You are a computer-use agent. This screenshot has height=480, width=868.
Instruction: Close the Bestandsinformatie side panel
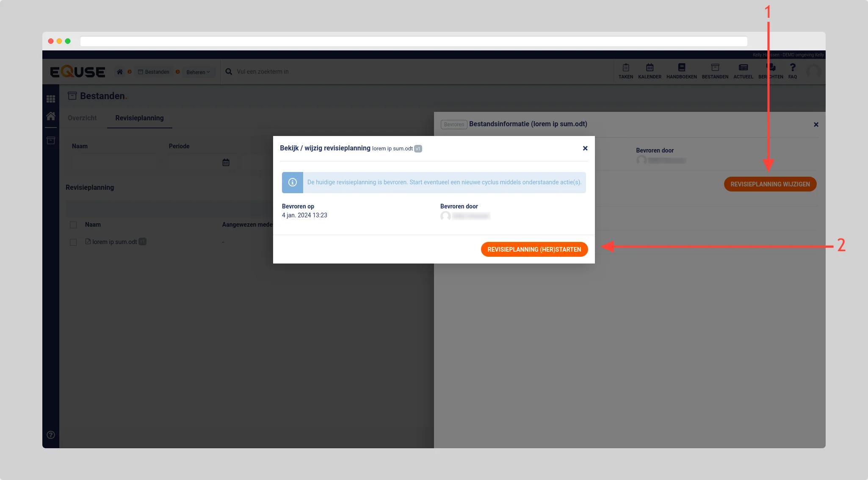coord(815,125)
